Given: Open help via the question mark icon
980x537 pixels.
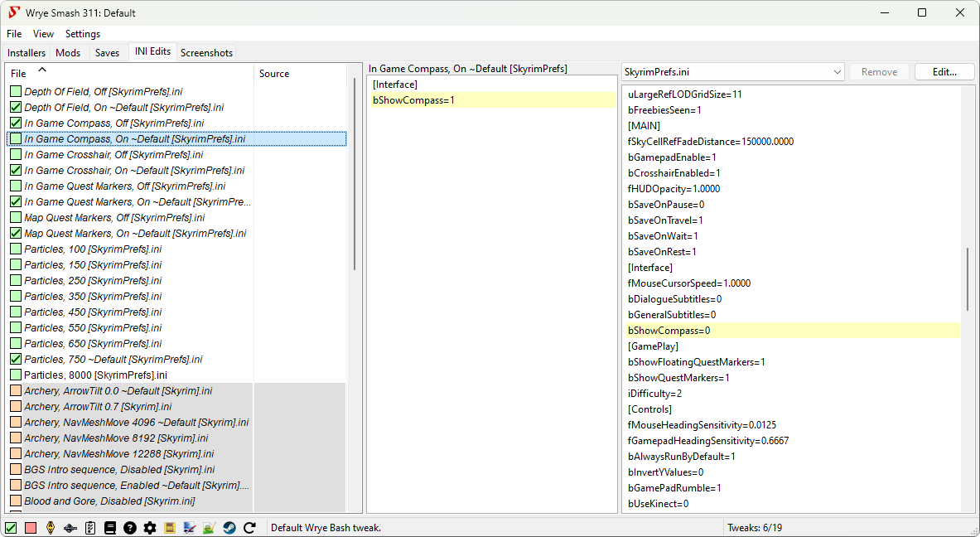Looking at the screenshot, I should pos(130,528).
